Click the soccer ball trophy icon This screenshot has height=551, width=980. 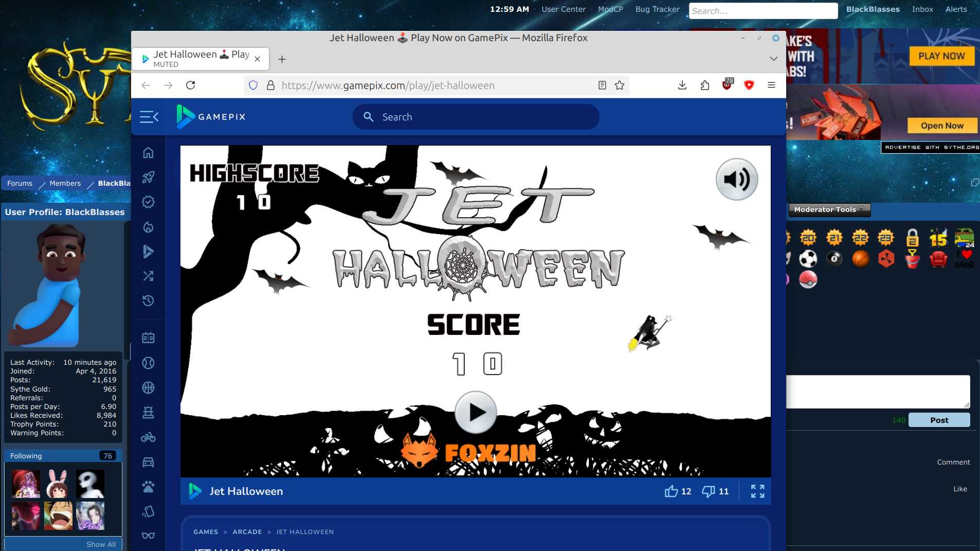click(x=808, y=258)
